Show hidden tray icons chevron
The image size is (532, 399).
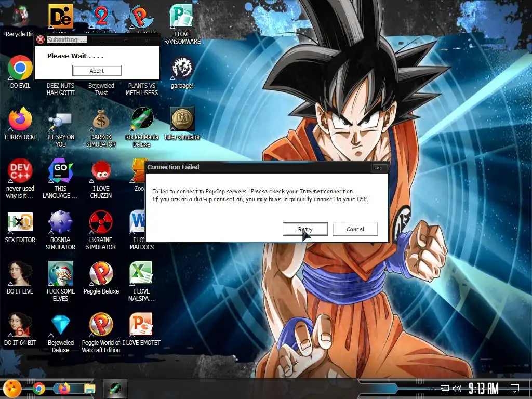pos(432,389)
